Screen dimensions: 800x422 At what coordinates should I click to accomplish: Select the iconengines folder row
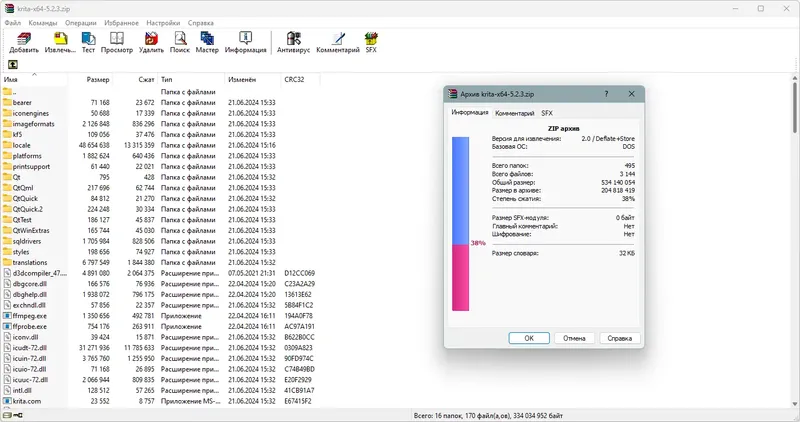coord(158,113)
